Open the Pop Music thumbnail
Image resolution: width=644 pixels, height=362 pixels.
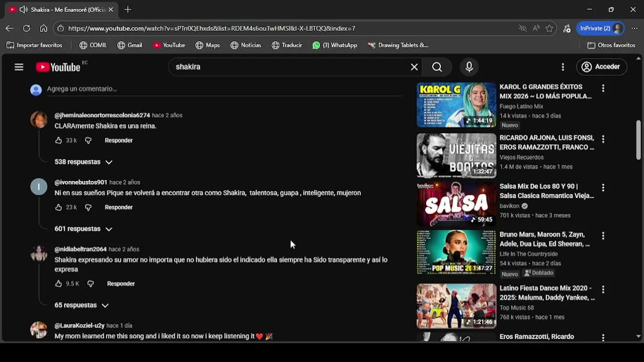[x=456, y=252]
